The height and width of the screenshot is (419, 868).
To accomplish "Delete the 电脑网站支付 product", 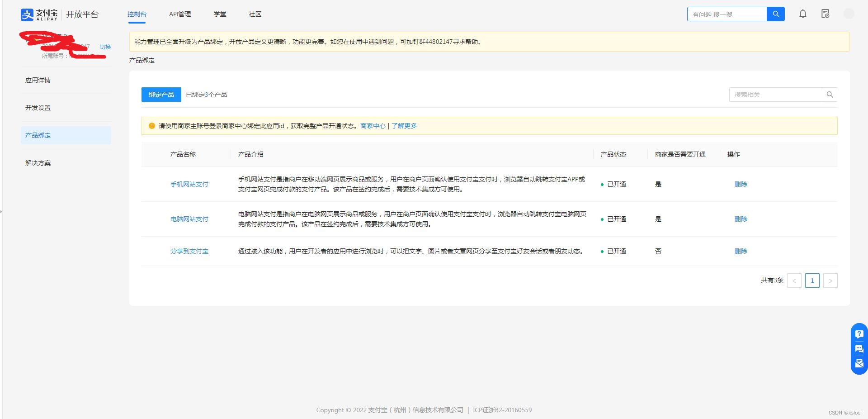I will pos(741,219).
